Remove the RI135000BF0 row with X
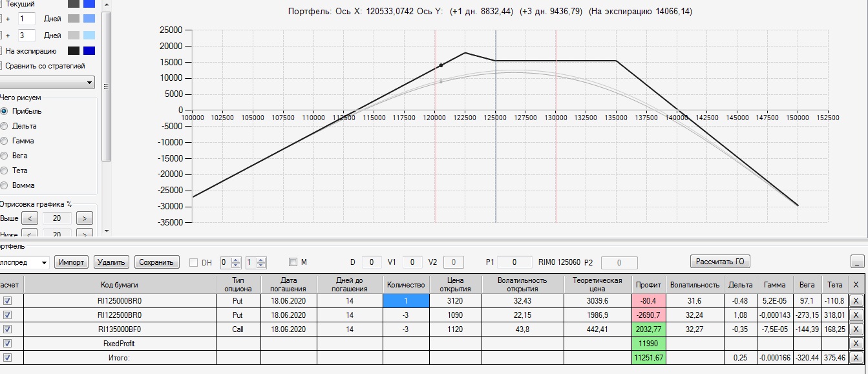This screenshot has height=374, width=868. 856,329
